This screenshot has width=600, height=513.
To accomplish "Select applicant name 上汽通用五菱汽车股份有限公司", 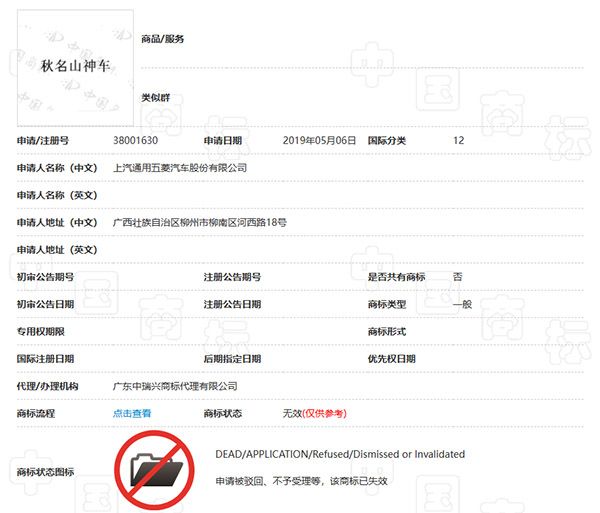I will (x=180, y=168).
